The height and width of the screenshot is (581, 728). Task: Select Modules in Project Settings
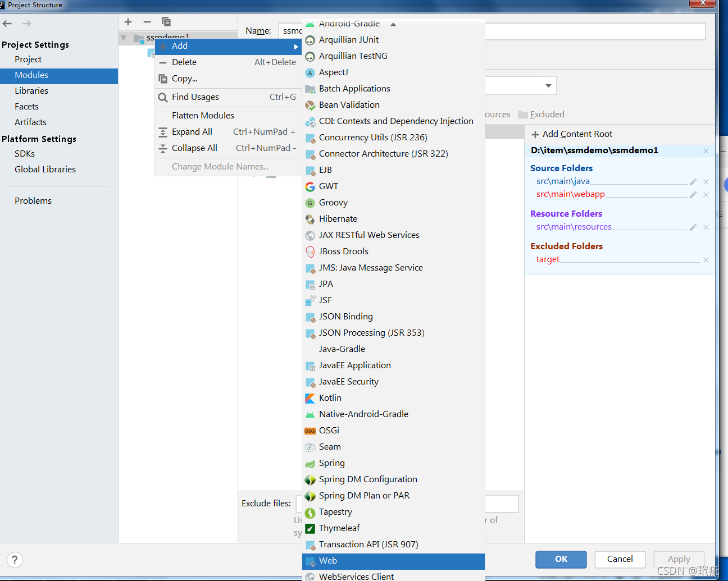(59, 75)
